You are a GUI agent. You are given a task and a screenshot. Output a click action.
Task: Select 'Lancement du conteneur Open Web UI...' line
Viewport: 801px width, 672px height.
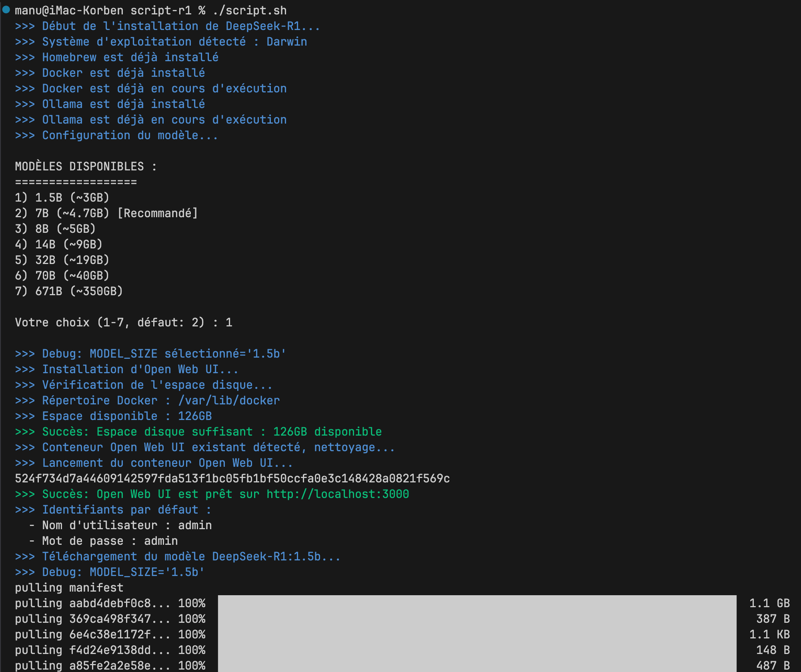pyautogui.click(x=154, y=463)
